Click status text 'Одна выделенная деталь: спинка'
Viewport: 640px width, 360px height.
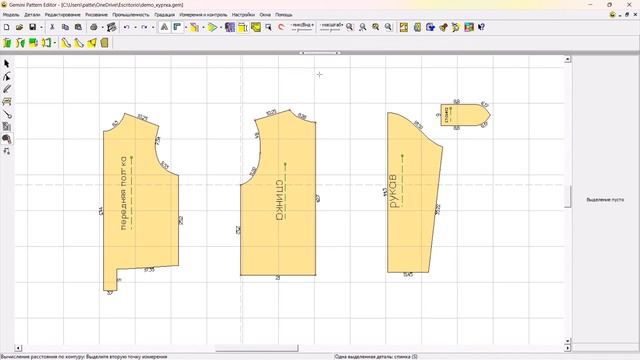click(376, 357)
